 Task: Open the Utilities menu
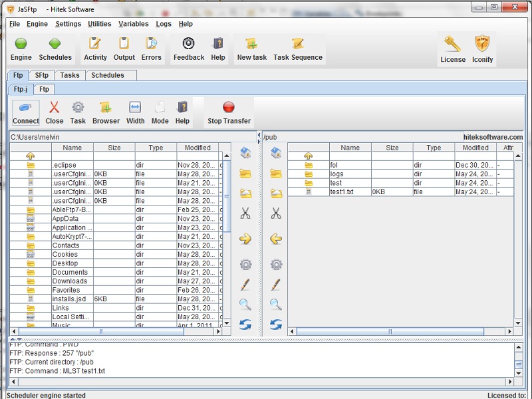pos(100,24)
